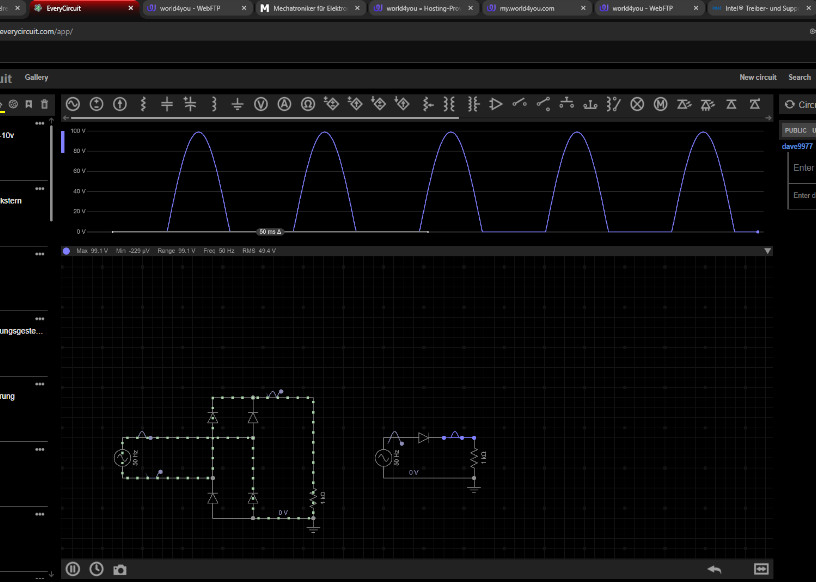The height and width of the screenshot is (582, 816).
Task: Select the resistor component in toolbar
Action: point(144,104)
